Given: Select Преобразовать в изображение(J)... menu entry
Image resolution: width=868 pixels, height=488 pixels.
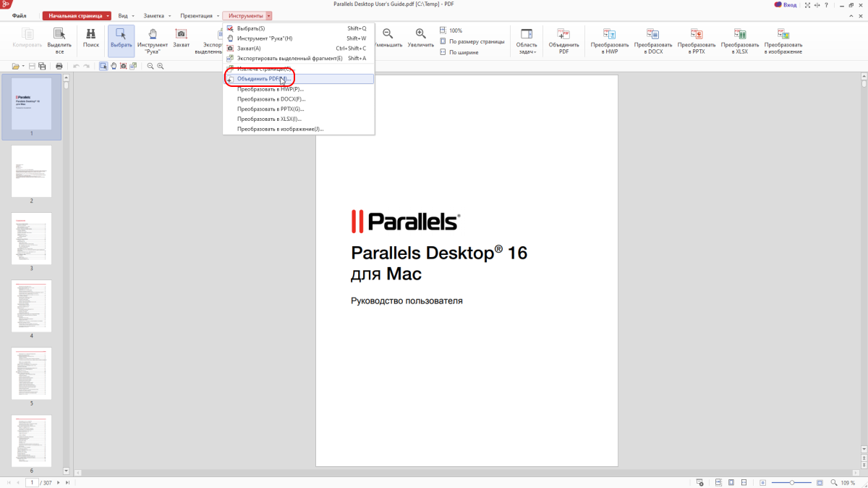Looking at the screenshot, I should [x=299, y=129].
